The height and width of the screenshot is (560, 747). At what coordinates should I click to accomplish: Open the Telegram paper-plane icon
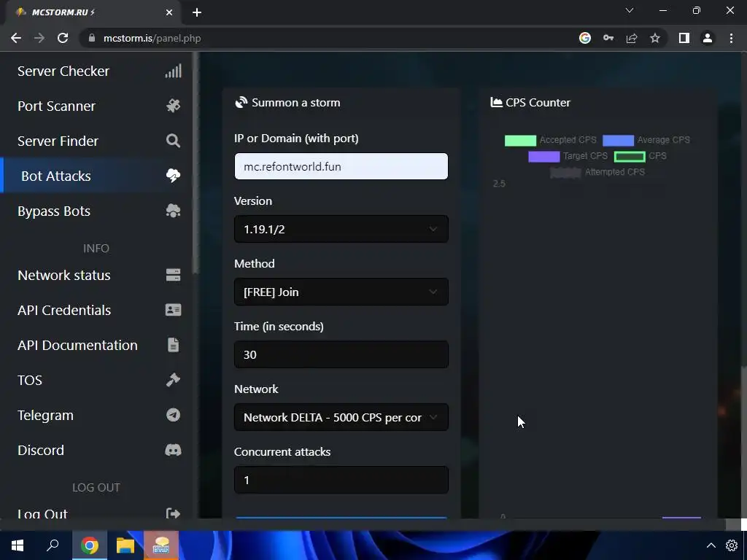(173, 415)
